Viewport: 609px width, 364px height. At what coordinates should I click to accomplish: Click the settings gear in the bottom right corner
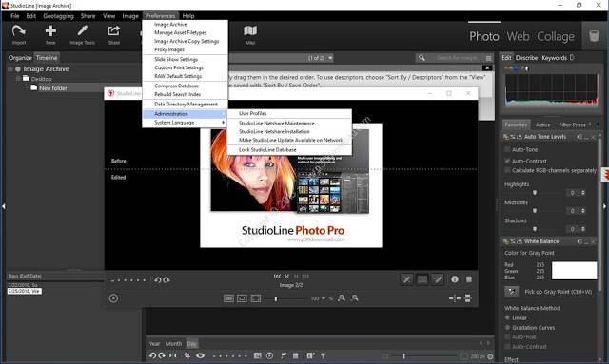490,356
